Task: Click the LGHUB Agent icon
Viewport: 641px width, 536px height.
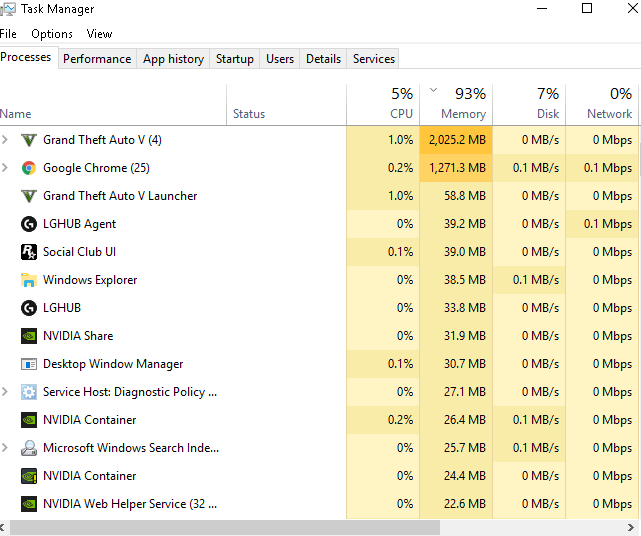Action: click(29, 224)
